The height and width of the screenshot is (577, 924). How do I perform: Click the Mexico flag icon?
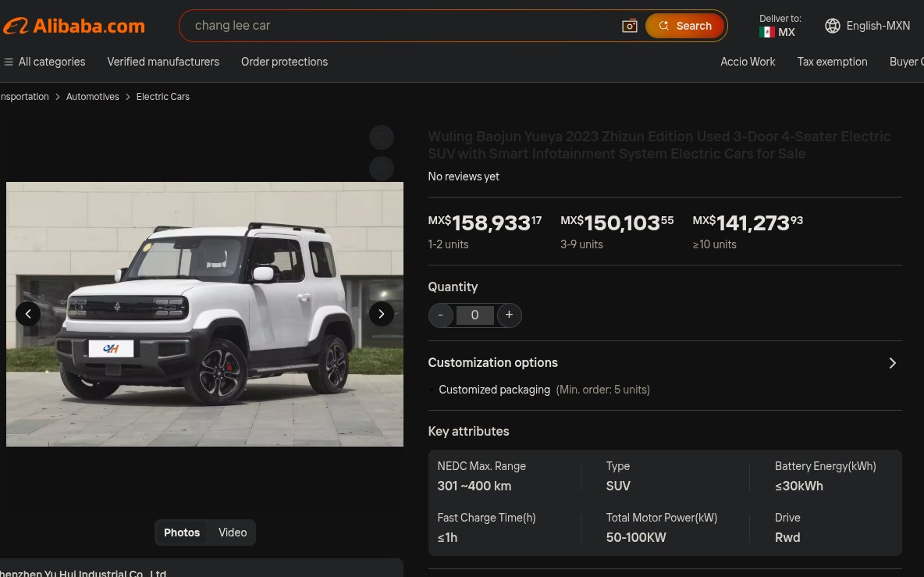[x=766, y=33]
